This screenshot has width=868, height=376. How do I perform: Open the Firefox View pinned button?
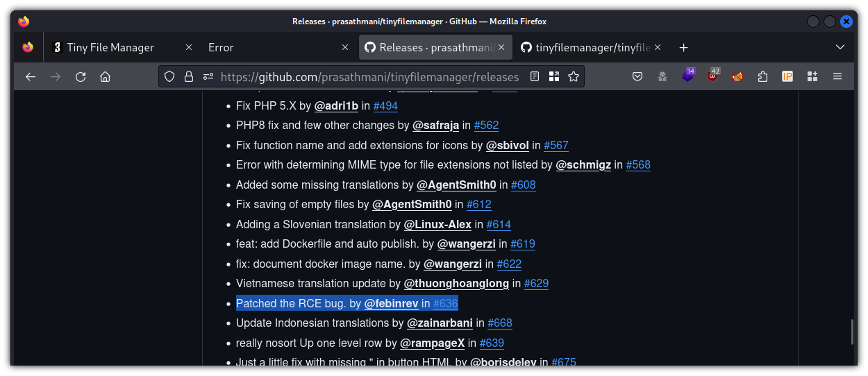[28, 47]
